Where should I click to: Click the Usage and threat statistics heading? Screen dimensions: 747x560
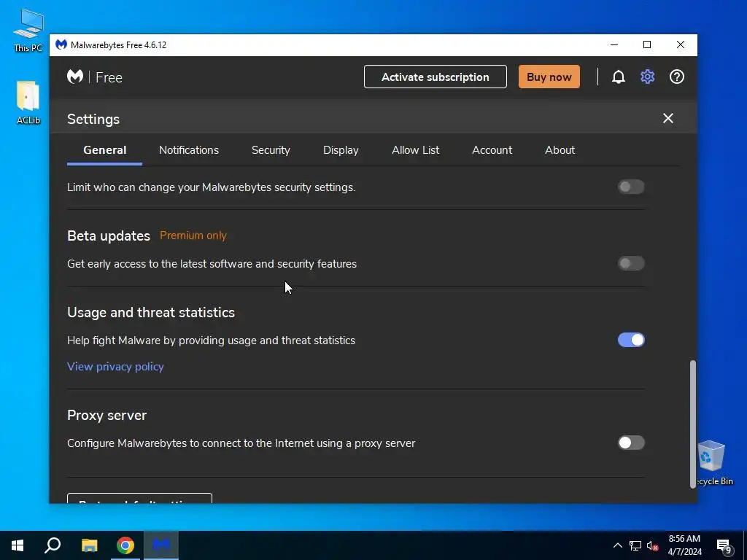(151, 312)
